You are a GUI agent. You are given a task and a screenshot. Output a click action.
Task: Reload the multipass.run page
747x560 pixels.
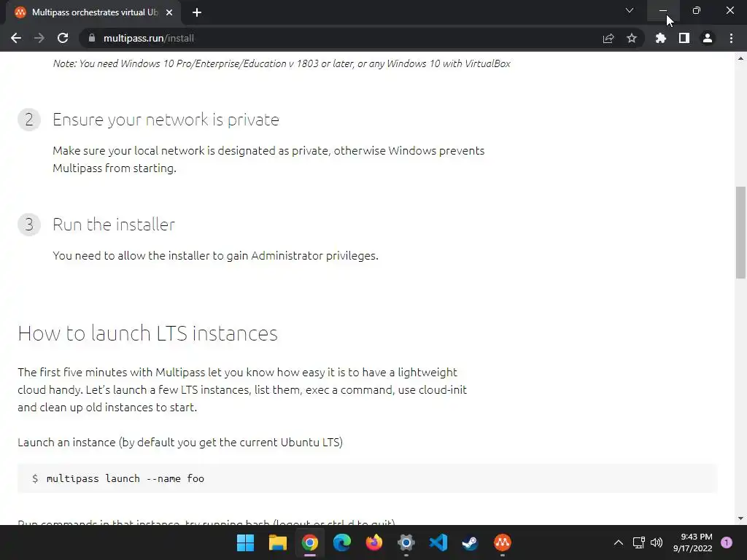pos(63,38)
